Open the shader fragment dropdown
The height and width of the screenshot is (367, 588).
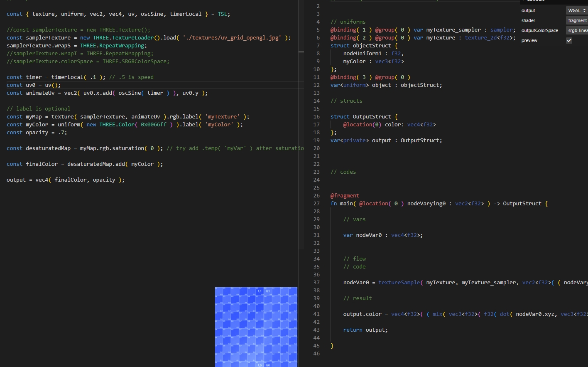click(x=577, y=20)
